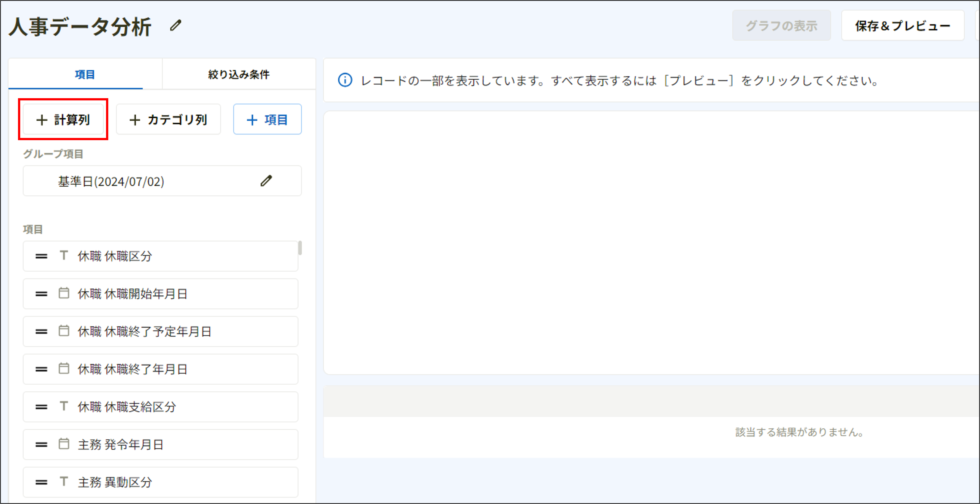Image resolution: width=980 pixels, height=504 pixels.
Task: Click the text-type icon on 休職 休職支給区分
Action: [64, 407]
